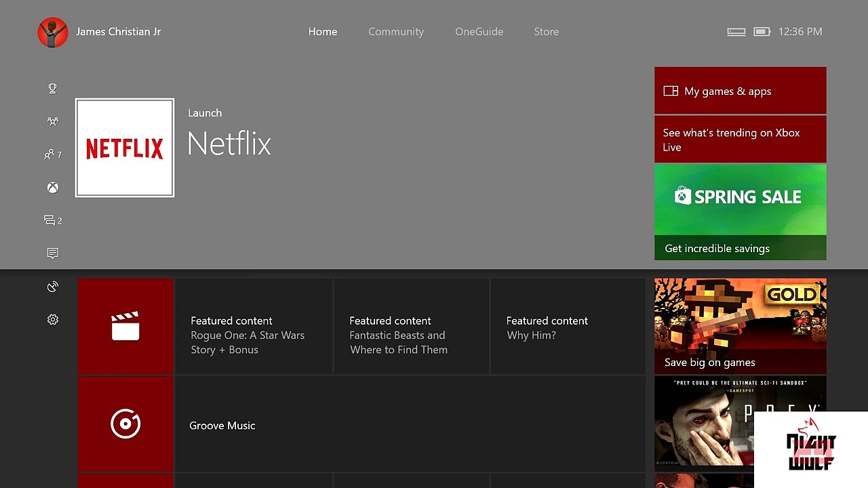Image resolution: width=868 pixels, height=488 pixels.
Task: Go to the Store tab
Action: (547, 32)
